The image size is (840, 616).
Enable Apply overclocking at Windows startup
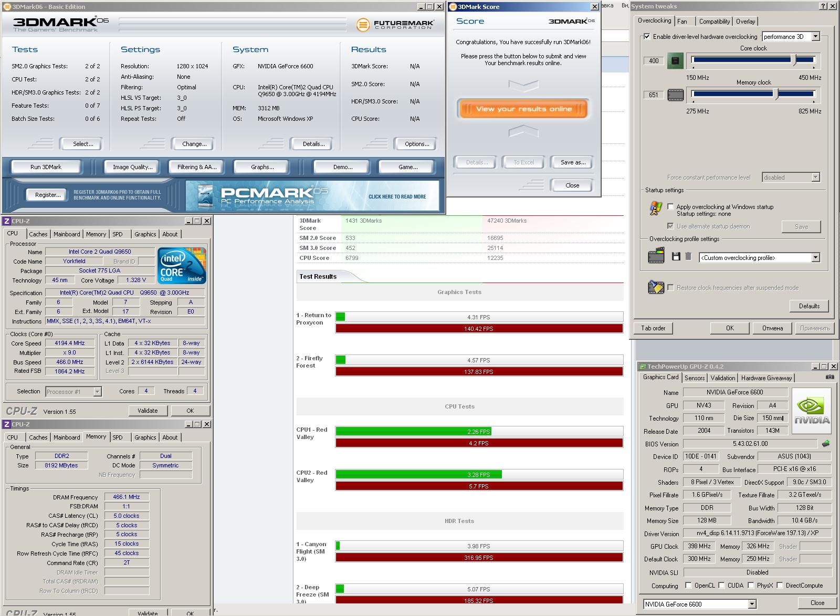click(670, 207)
